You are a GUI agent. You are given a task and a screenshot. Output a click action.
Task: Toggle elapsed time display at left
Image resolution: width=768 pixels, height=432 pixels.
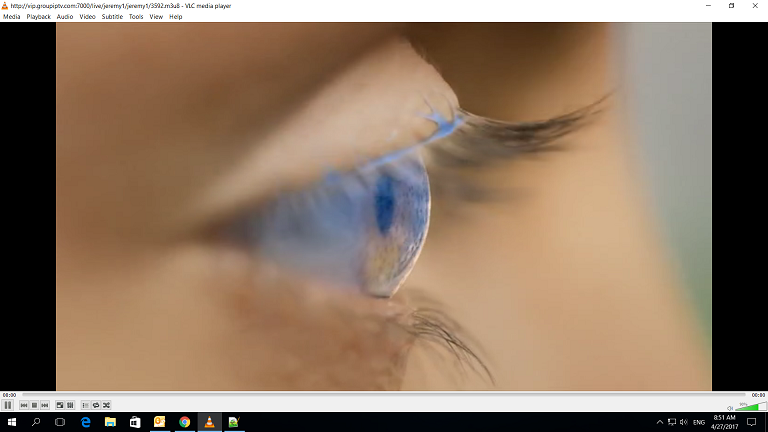9,395
